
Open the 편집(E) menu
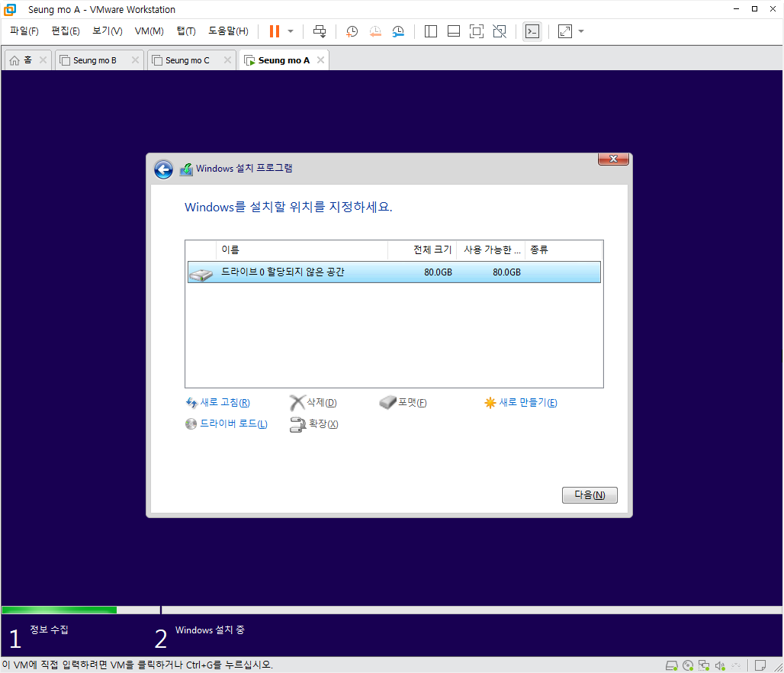(x=66, y=31)
